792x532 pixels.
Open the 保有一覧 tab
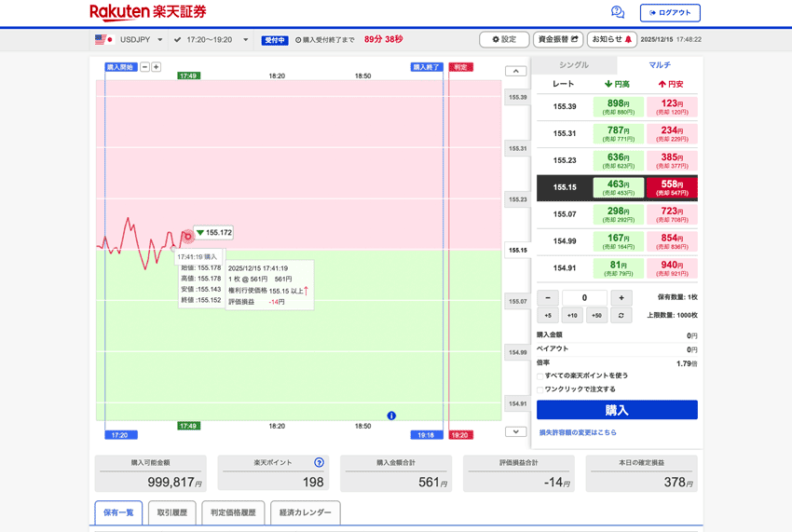[x=118, y=512]
